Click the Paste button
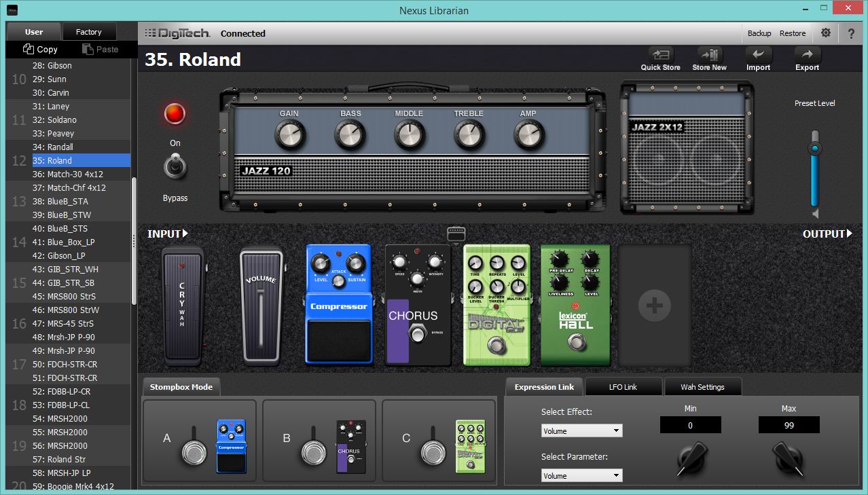This screenshot has height=495, width=868. 100,49
